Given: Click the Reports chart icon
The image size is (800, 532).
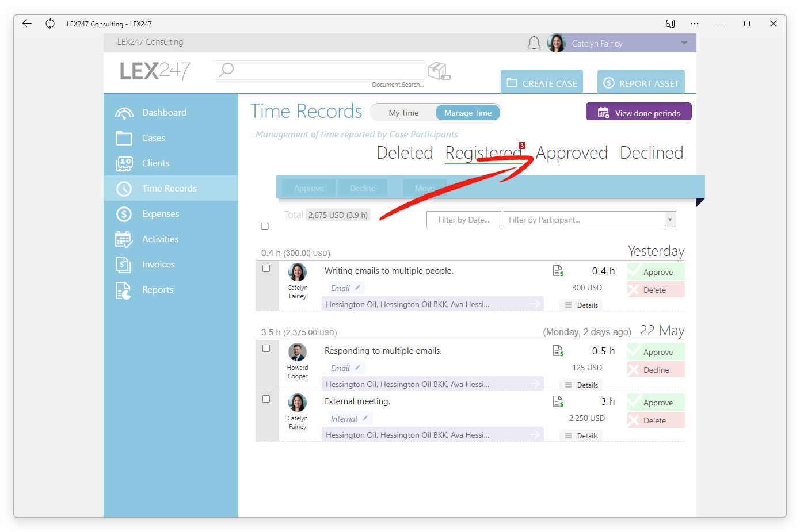Looking at the screenshot, I should coord(123,290).
